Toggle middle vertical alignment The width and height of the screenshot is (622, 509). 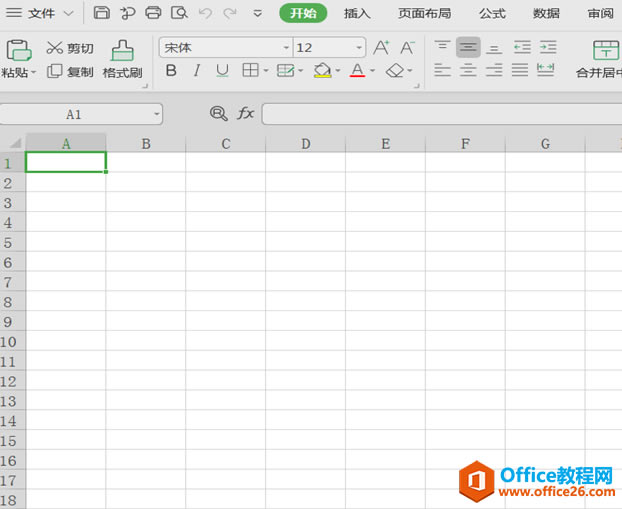468,47
